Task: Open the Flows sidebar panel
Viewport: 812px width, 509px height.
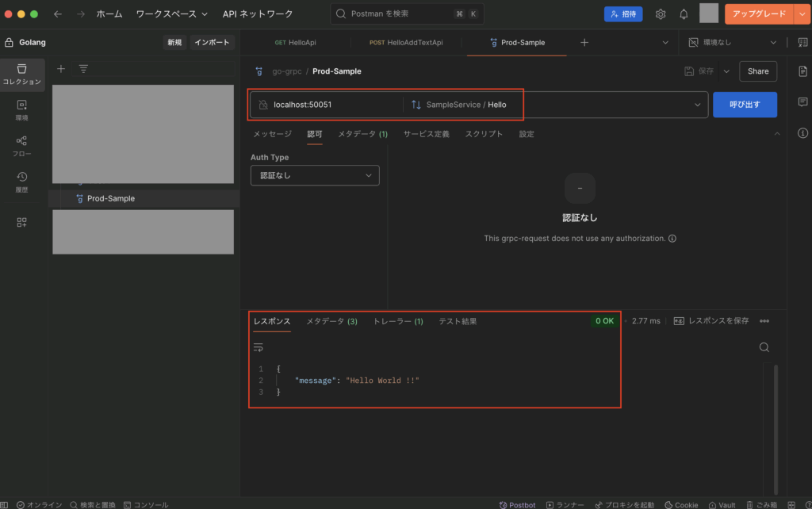Action: [x=21, y=147]
